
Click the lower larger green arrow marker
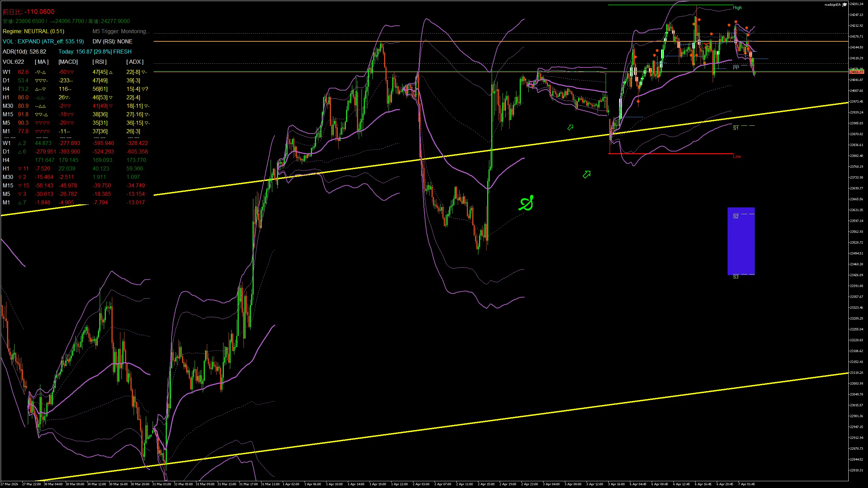point(587,175)
